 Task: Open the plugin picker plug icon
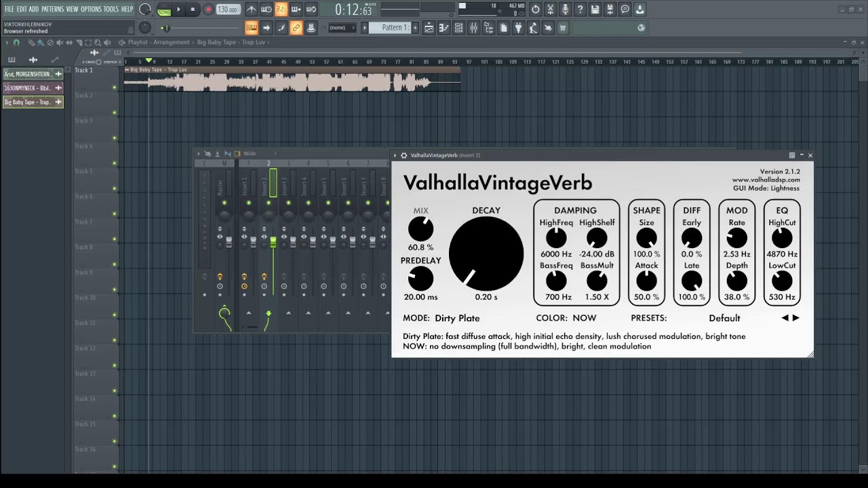click(518, 28)
